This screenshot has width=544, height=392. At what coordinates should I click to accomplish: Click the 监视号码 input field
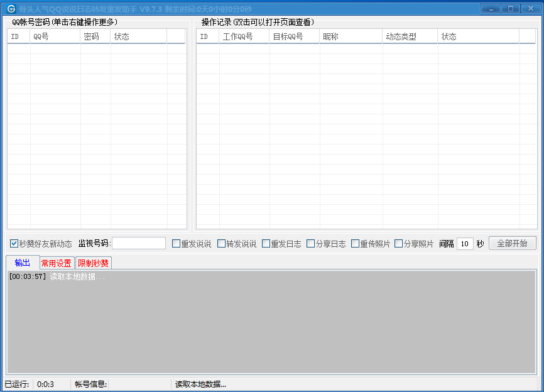coord(139,244)
